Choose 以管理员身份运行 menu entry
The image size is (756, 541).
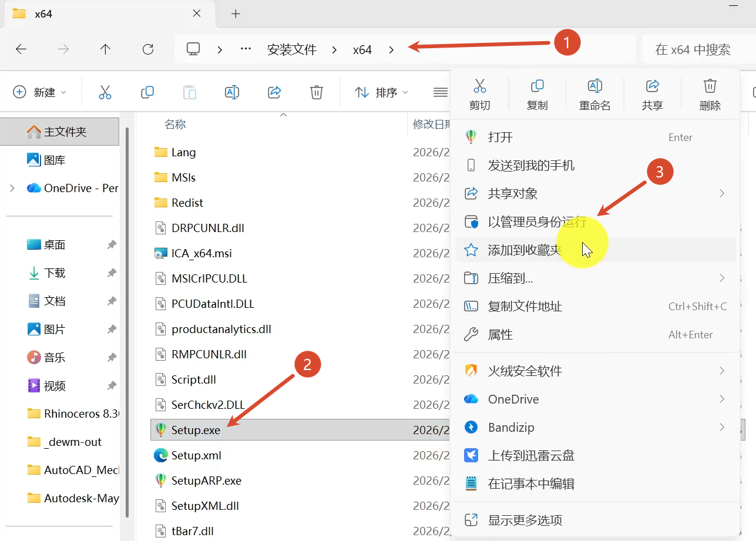pos(594,222)
